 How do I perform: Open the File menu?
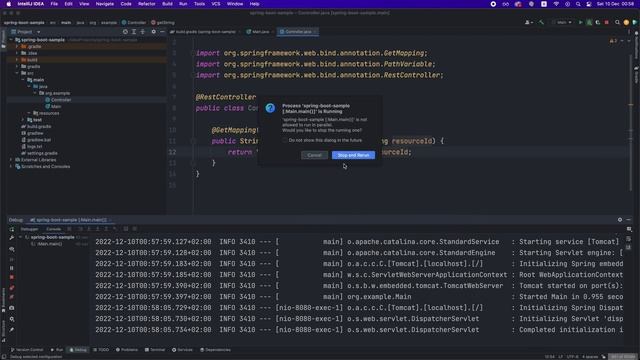click(x=54, y=4)
